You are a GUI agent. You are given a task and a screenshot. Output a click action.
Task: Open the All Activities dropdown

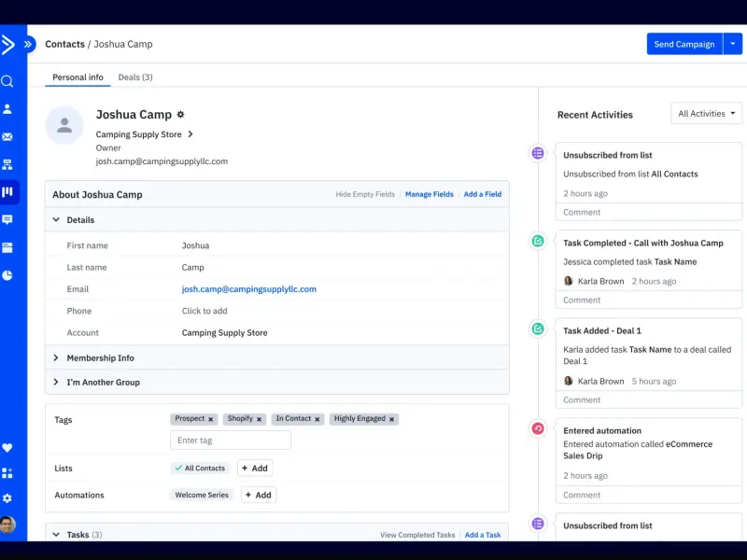click(707, 113)
